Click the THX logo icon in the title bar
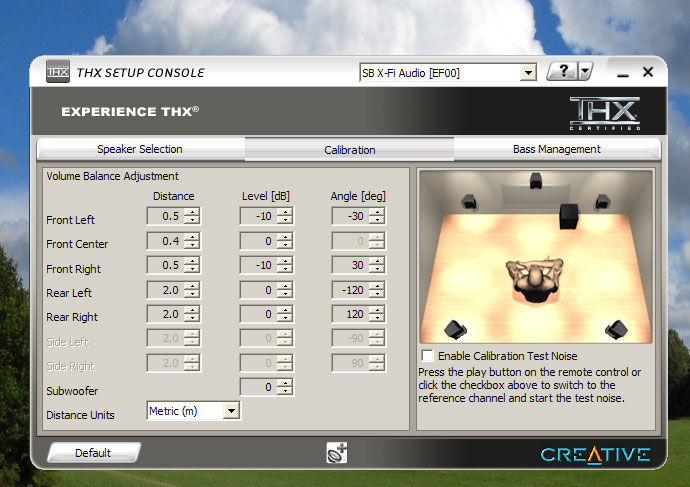 tap(58, 71)
